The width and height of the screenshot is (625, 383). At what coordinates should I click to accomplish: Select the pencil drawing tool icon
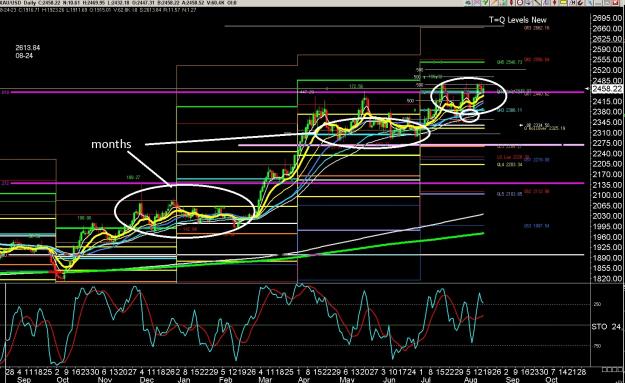click(x=495, y=2)
